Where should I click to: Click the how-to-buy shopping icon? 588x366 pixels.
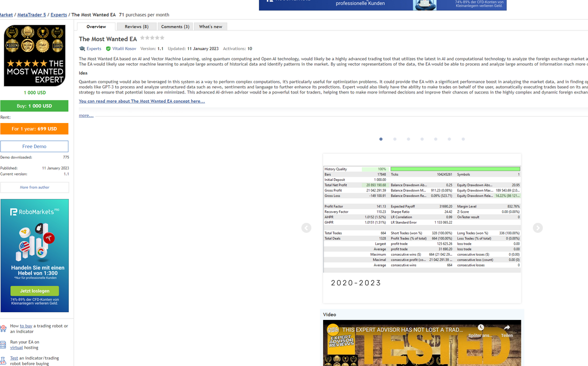click(x=3, y=328)
